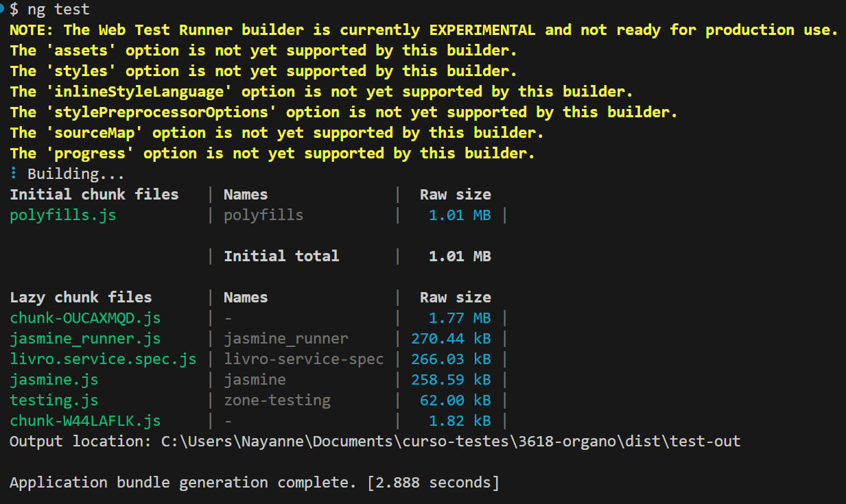Click the 'Raw size' header above lazy chunks
The width and height of the screenshot is (846, 504).
tap(456, 298)
